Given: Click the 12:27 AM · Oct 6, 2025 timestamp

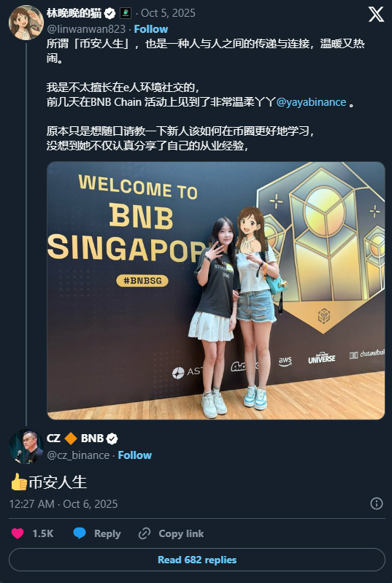Looking at the screenshot, I should point(64,503).
